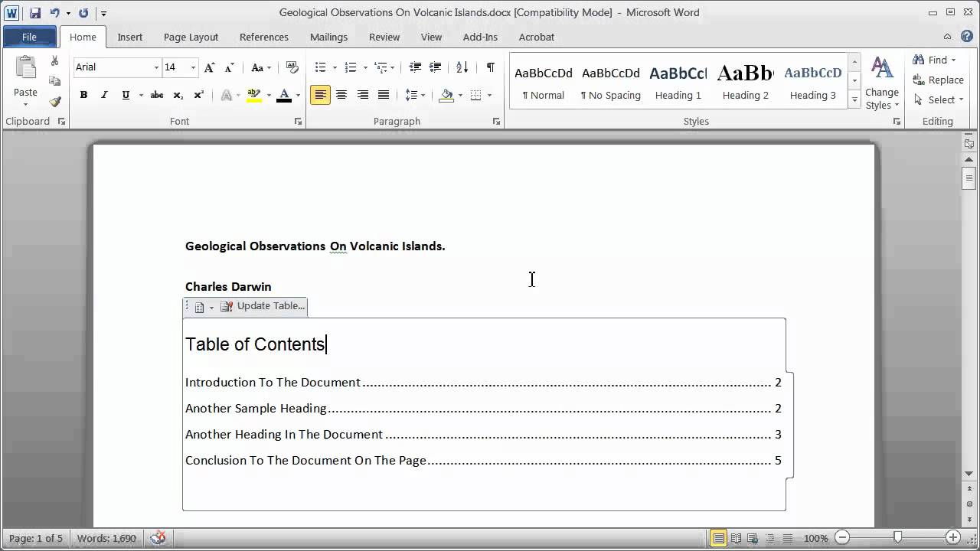980x551 pixels.
Task: Click the Change Styles icon
Action: tap(882, 83)
